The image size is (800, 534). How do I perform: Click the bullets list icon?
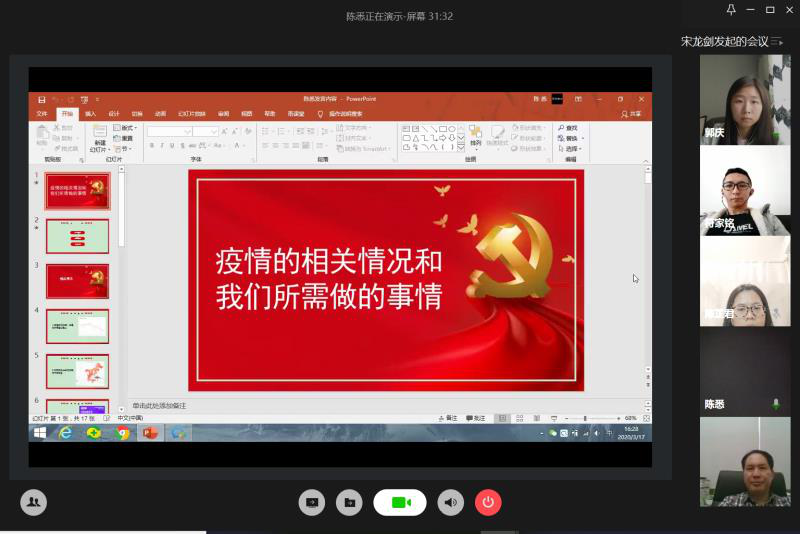point(266,132)
